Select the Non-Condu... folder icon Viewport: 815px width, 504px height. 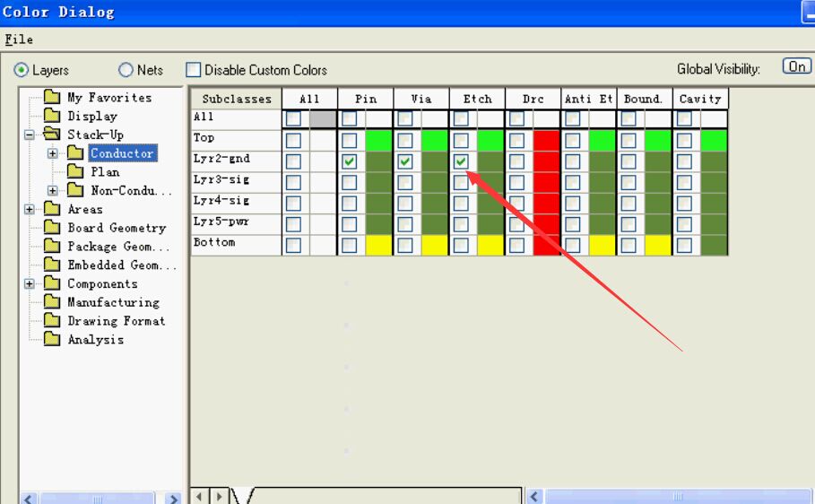(75, 190)
